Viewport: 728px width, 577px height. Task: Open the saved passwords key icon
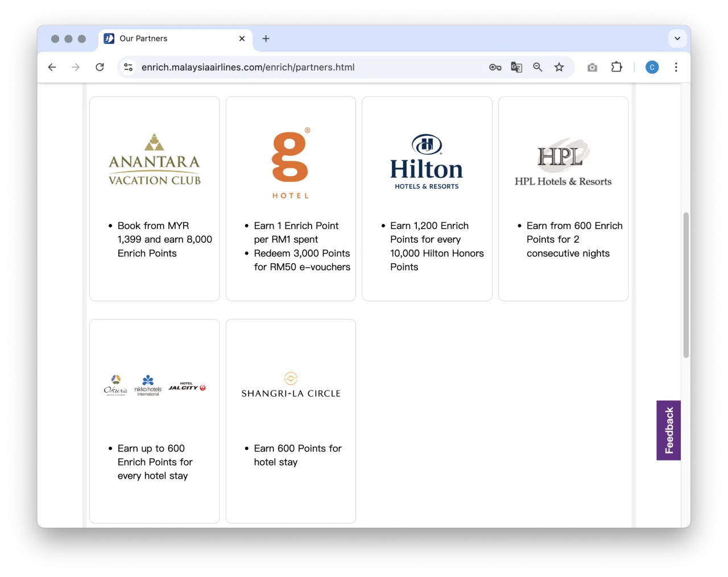click(x=495, y=67)
